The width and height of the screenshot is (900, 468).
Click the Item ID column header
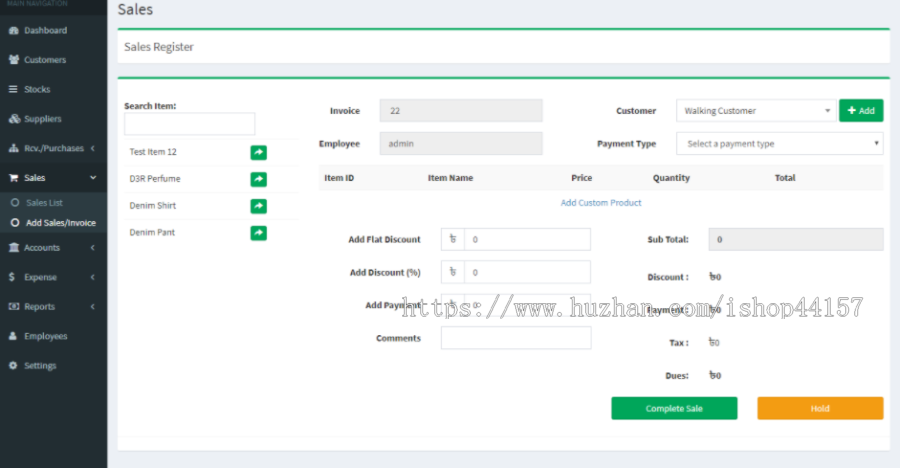coord(339,178)
